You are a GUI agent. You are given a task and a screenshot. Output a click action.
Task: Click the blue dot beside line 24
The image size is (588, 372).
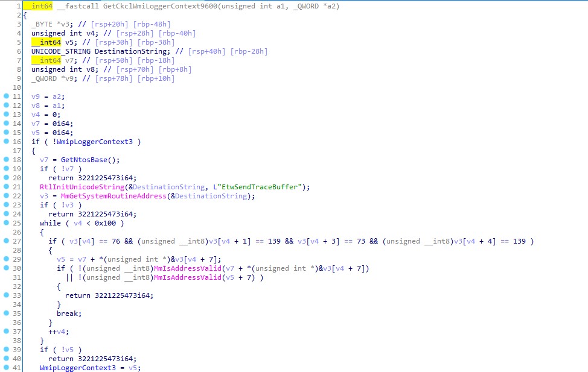coord(6,213)
